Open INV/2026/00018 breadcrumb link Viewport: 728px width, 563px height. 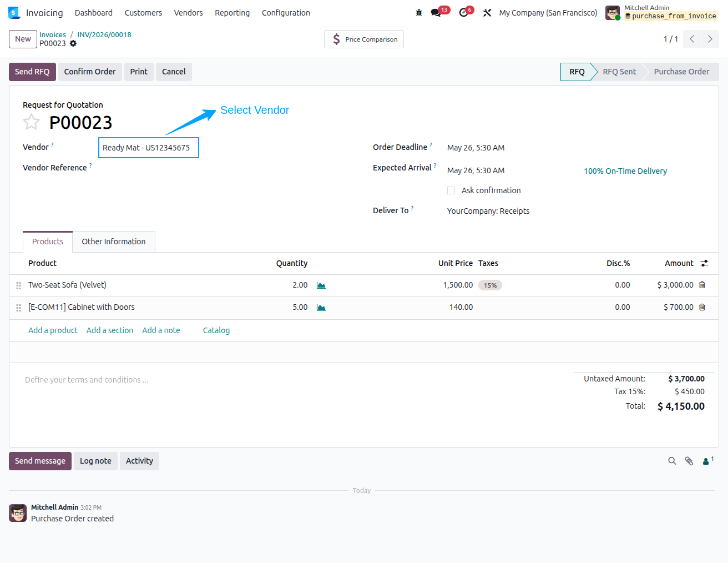104,34
